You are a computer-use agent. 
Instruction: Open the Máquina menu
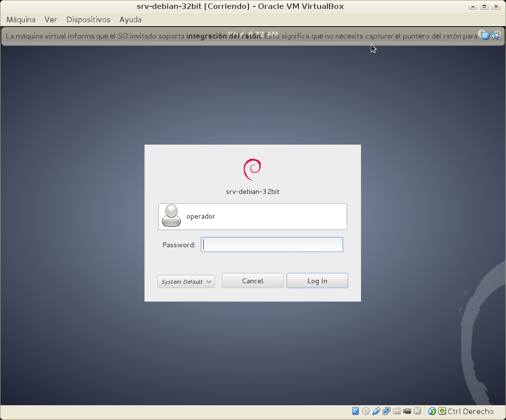[21, 20]
